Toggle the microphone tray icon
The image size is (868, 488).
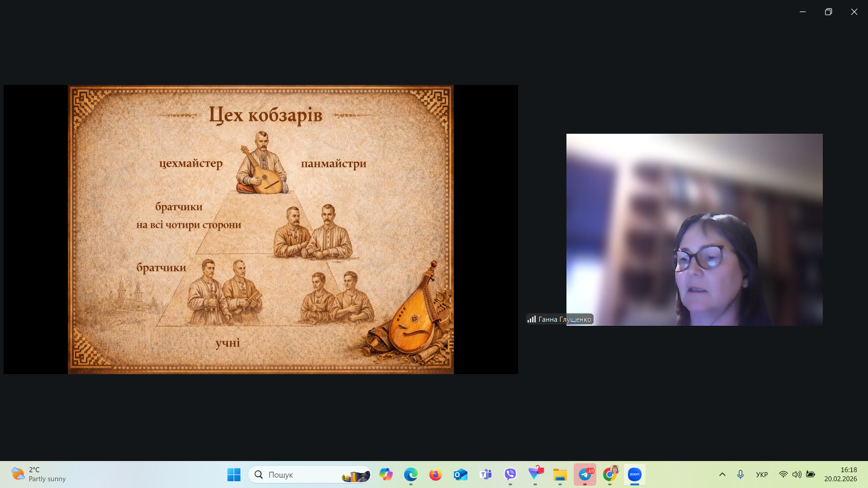[x=740, y=474]
